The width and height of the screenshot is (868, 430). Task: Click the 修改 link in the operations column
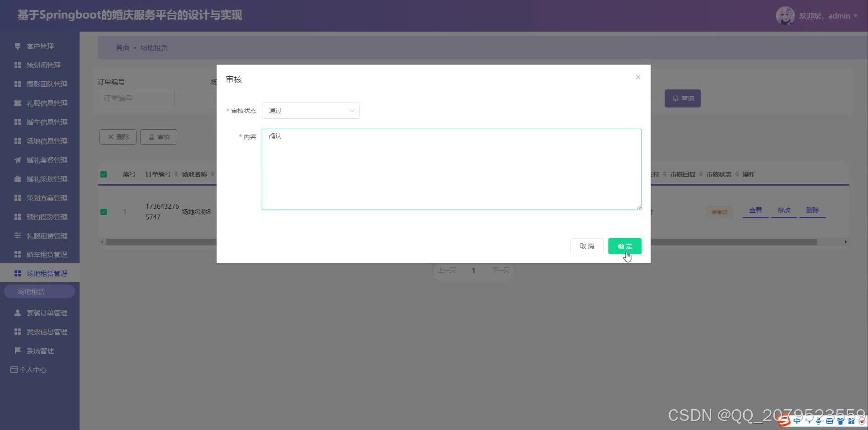[783, 210]
